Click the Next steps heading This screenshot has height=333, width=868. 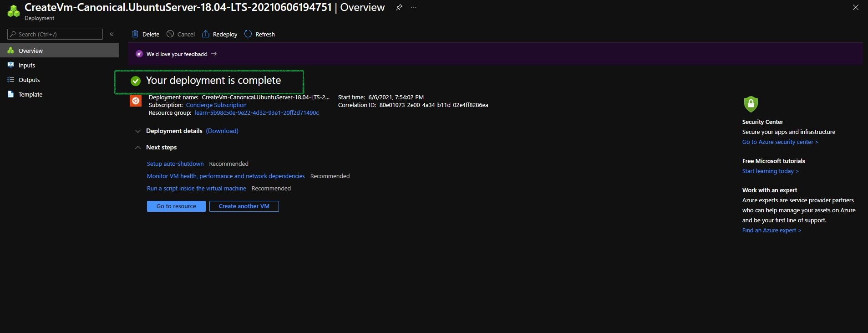coord(161,147)
